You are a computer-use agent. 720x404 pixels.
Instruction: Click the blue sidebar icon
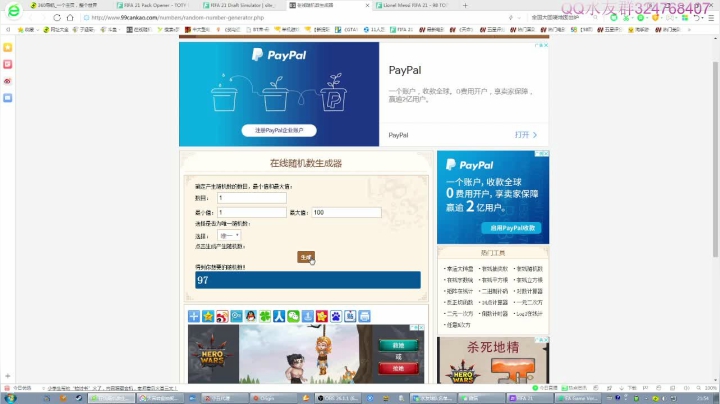point(8,98)
